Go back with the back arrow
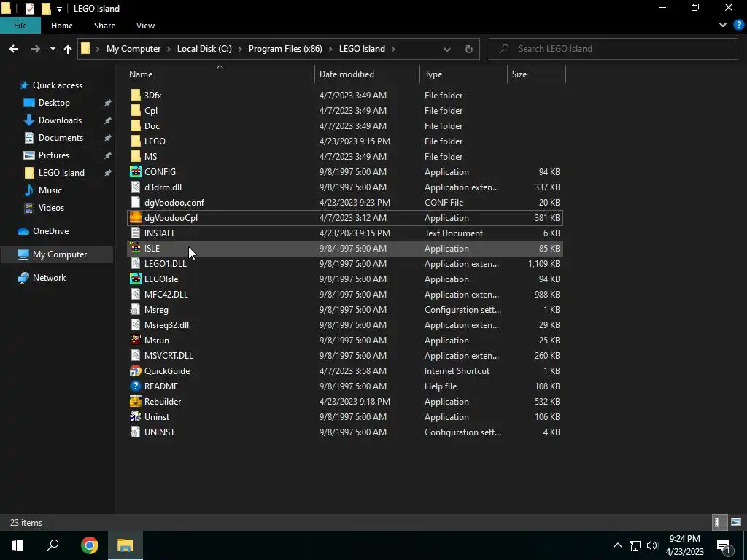The height and width of the screenshot is (560, 747). [14, 49]
